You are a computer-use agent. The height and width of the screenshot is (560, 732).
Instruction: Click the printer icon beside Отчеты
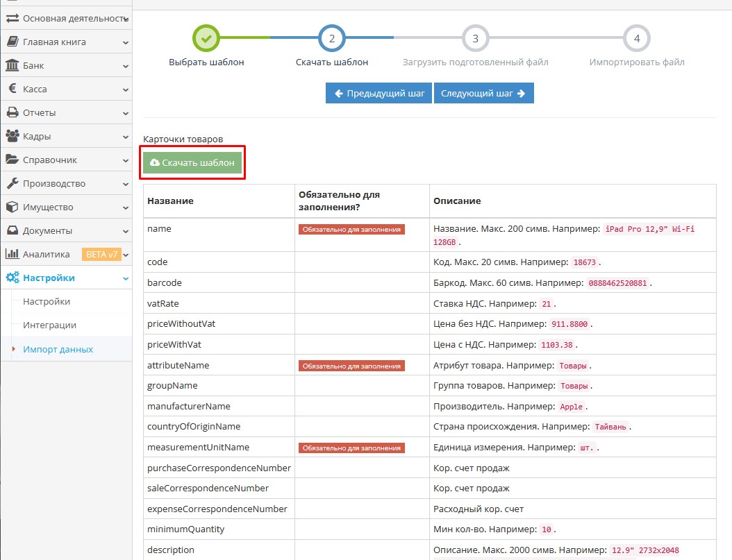[13, 113]
